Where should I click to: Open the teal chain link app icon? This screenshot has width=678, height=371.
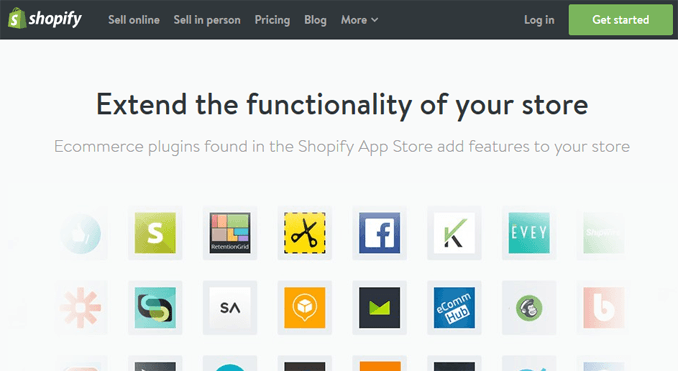pos(155,307)
